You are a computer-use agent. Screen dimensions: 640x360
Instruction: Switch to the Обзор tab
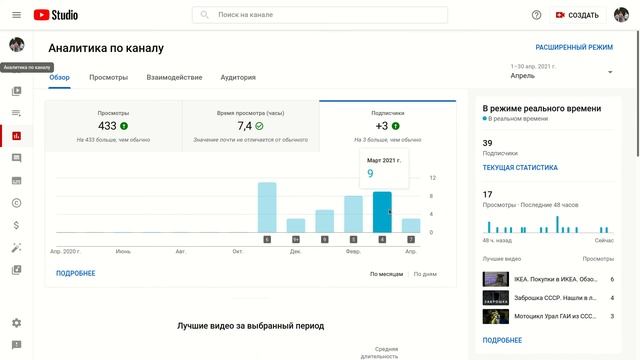[x=60, y=78]
